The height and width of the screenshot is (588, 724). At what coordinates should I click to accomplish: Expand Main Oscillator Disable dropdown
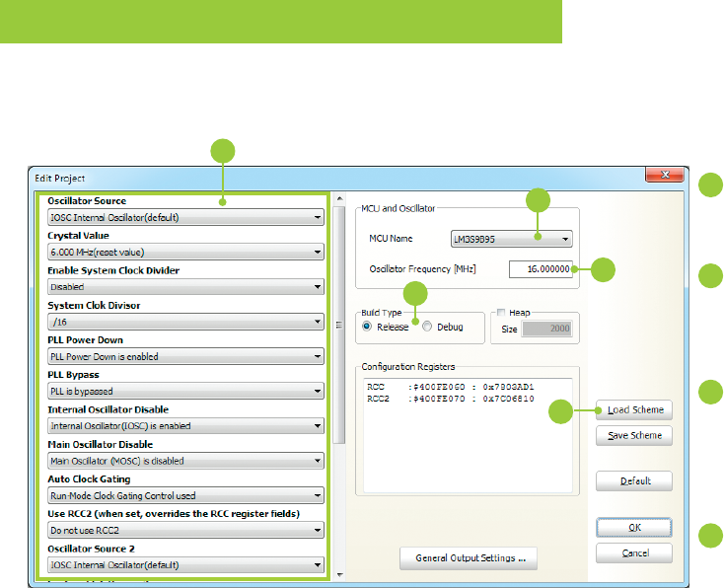point(185,461)
